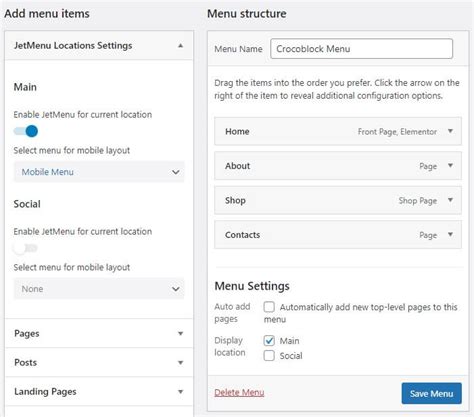This screenshot has width=474, height=417.
Task: Select the Contacts menu item bar
Action: point(338,235)
